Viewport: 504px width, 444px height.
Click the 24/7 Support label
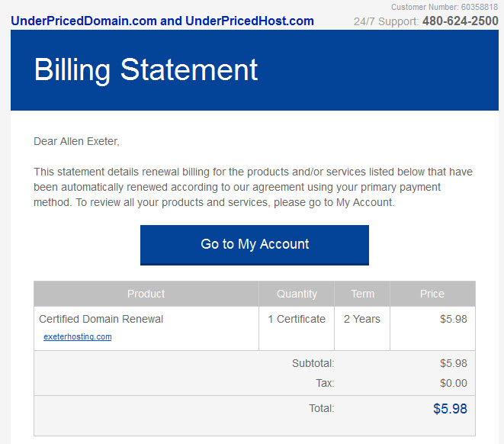point(386,21)
